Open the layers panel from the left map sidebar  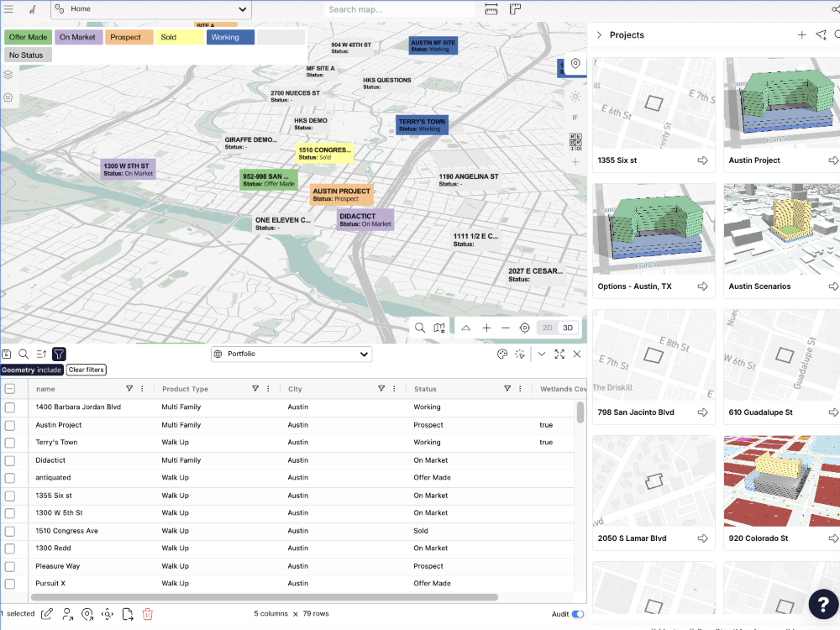[x=8, y=74]
